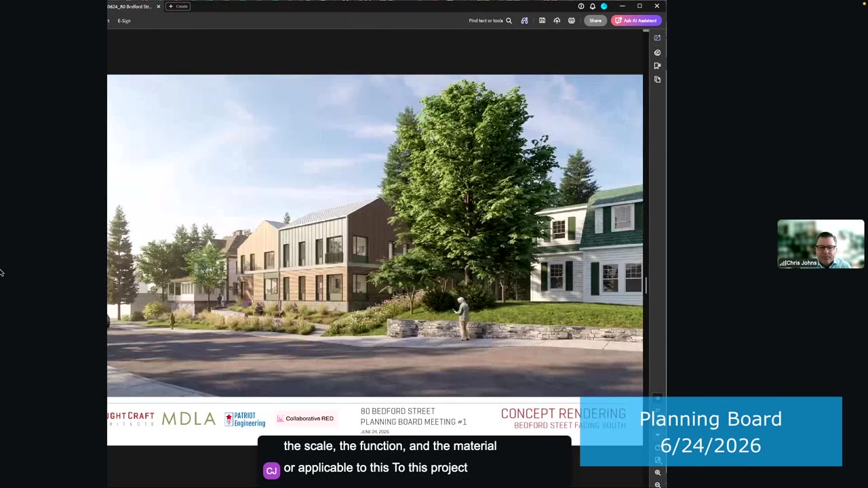Viewport: 868px width, 488px height.
Task: Open the bookmarks panel icon
Action: click(x=657, y=66)
